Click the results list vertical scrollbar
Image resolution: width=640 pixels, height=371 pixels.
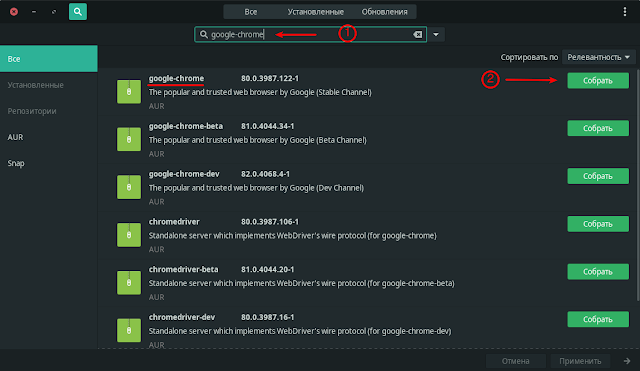click(x=638, y=186)
